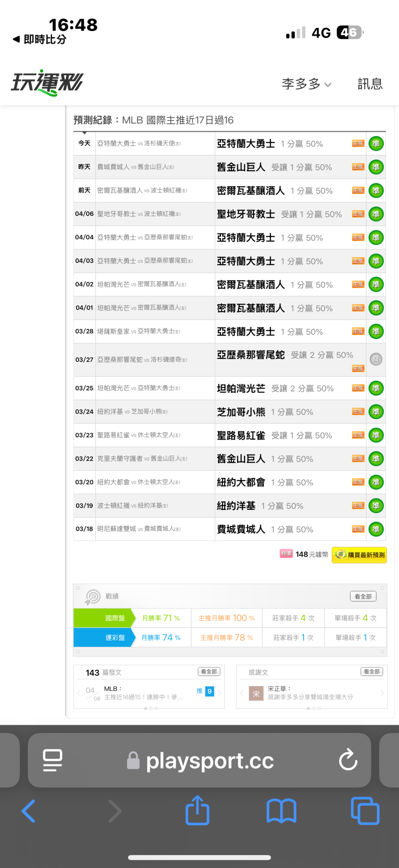Click 購買最新預測 button
Image resolution: width=399 pixels, height=868 pixels.
click(359, 555)
